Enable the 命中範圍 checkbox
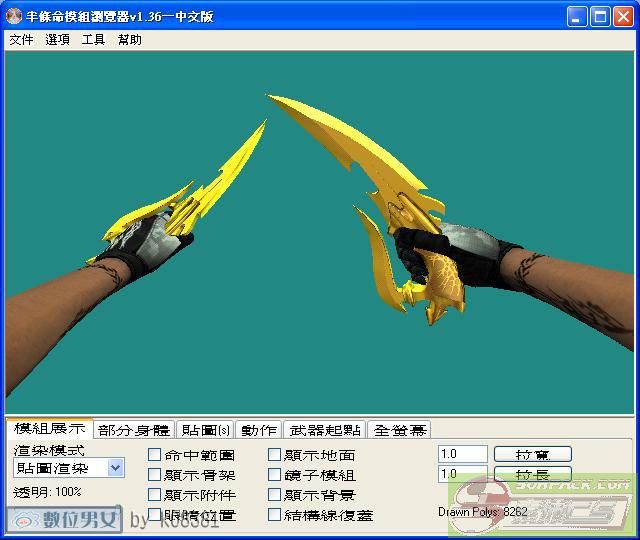Screen dimensions: 640x540 (155, 455)
